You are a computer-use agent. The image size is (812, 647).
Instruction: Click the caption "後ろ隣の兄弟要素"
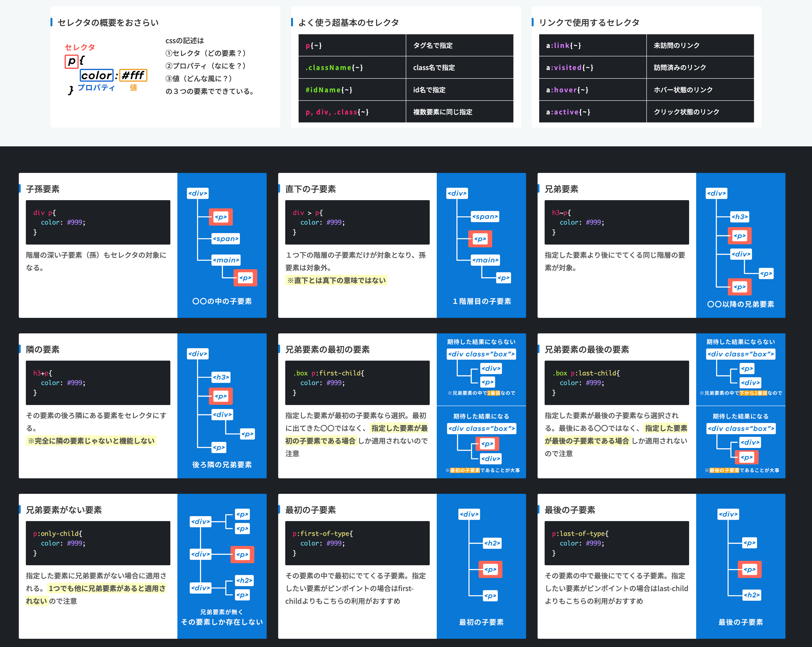pyautogui.click(x=222, y=465)
